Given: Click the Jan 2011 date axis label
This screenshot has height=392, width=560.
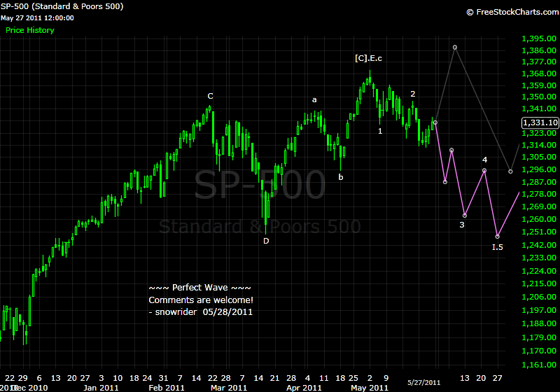Looking at the screenshot, I should pos(101,388).
